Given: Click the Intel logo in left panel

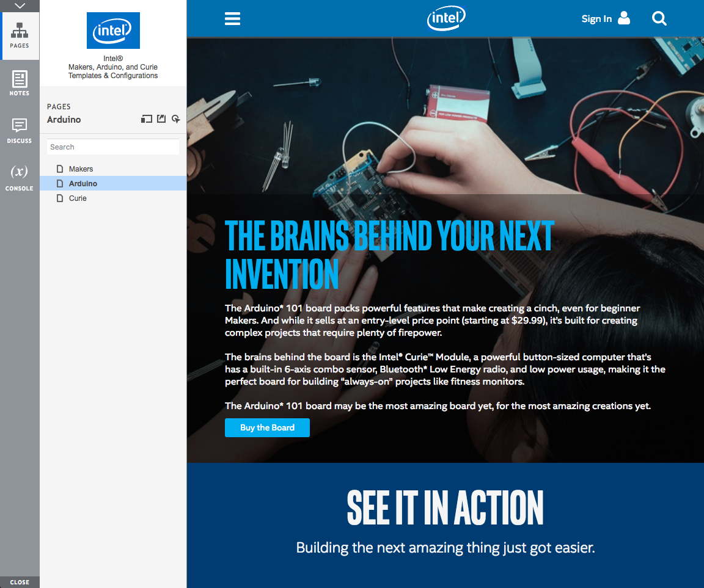Looking at the screenshot, I should point(113,31).
